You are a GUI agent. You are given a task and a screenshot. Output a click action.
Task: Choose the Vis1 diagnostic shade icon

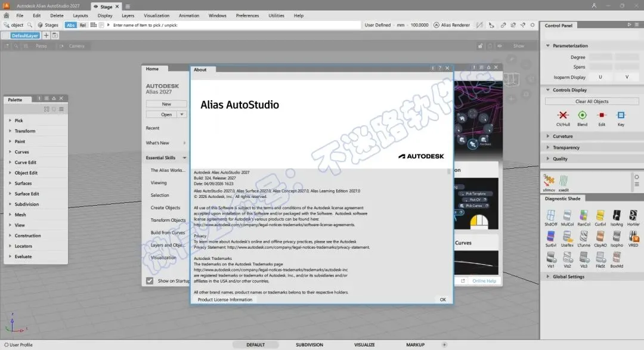click(551, 257)
